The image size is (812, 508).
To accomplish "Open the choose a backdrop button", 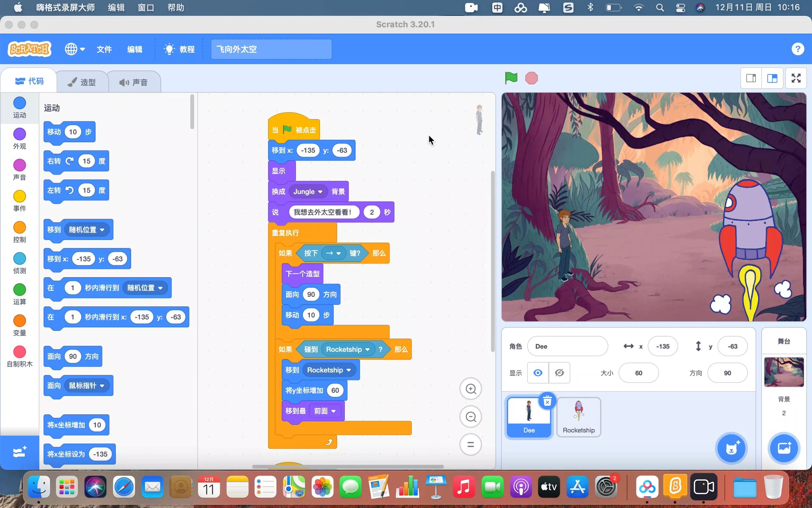I will click(784, 448).
